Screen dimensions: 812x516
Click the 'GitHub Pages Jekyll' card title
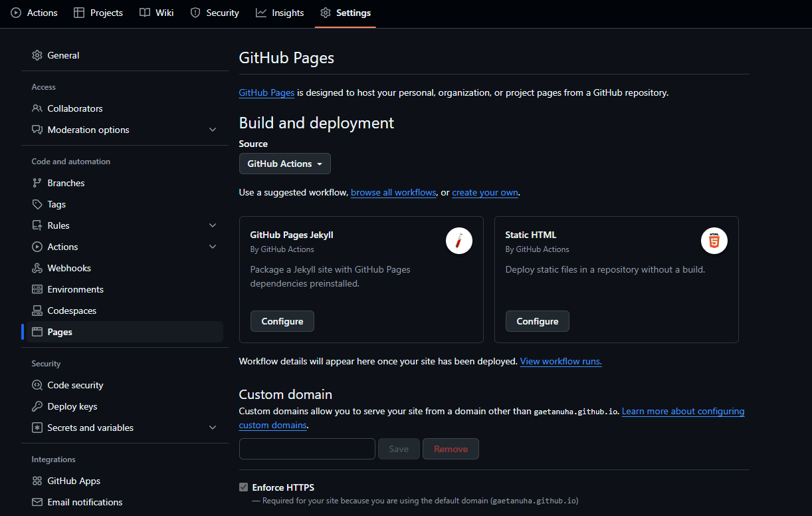click(292, 235)
